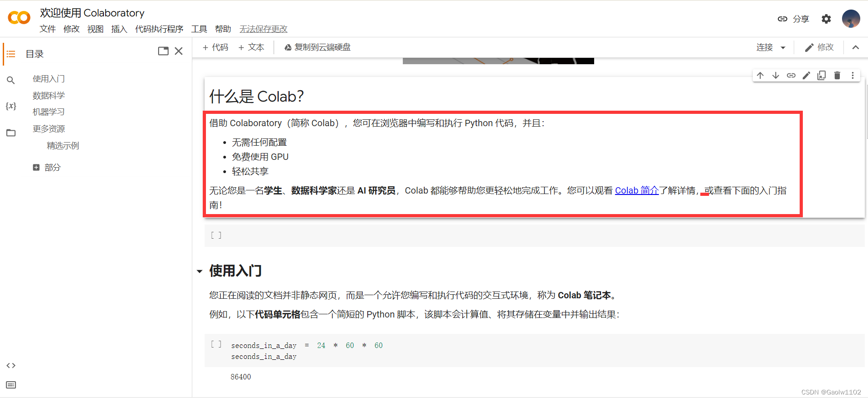Click 复制到云端硬盘 button
Image resolution: width=868 pixels, height=399 pixels.
point(318,47)
